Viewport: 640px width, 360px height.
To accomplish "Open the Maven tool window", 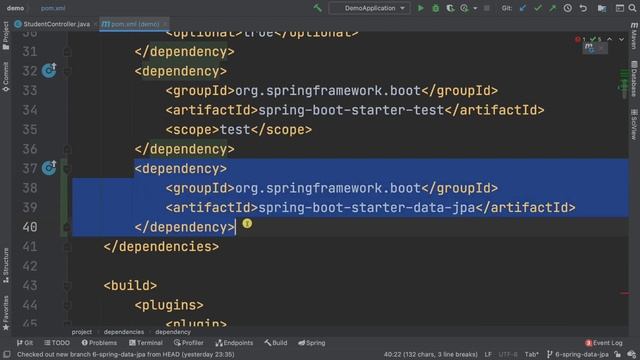I will click(x=634, y=36).
